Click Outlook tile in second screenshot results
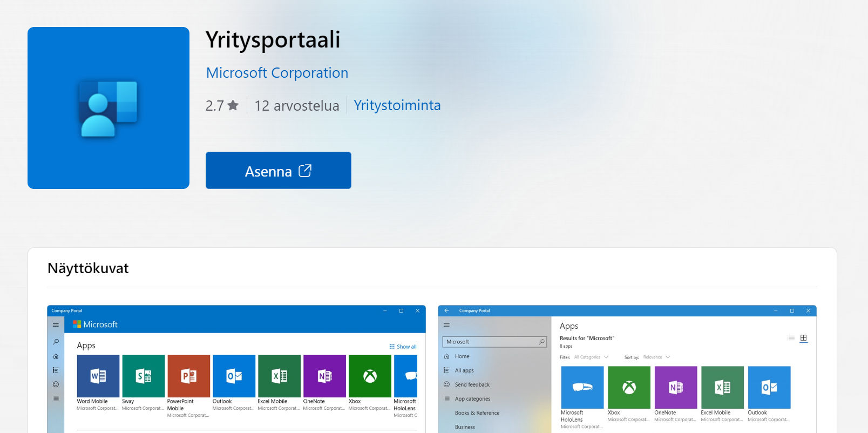The height and width of the screenshot is (433, 868). 769,387
